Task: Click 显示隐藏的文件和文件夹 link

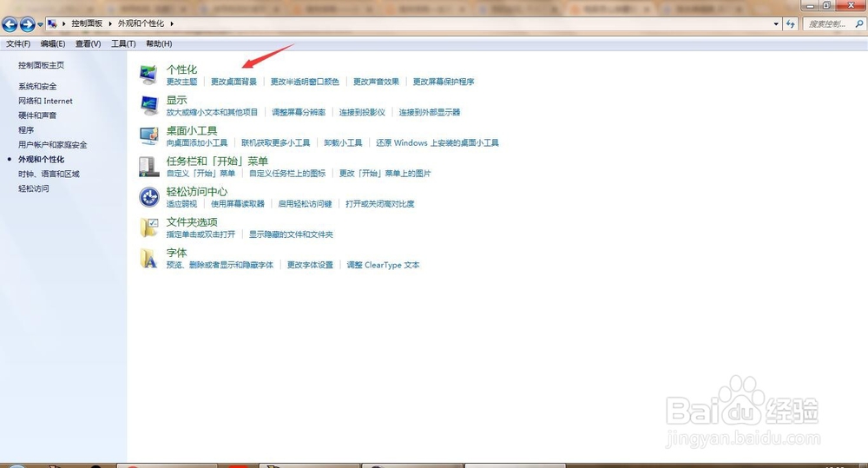Action: click(x=291, y=234)
